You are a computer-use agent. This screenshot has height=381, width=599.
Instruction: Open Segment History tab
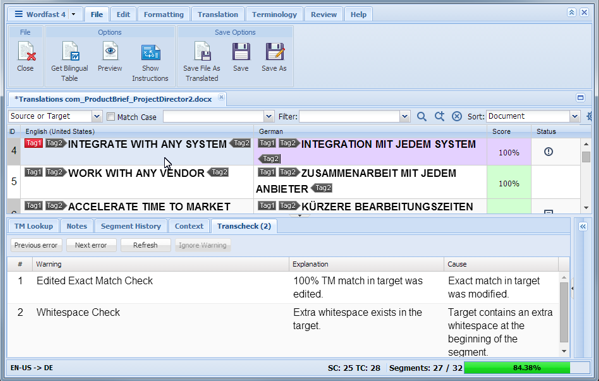tap(131, 226)
